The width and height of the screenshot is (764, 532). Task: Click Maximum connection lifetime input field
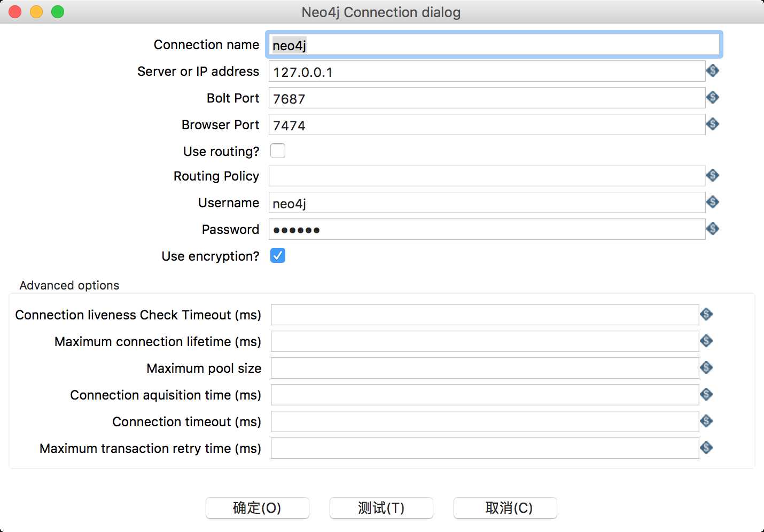485,341
